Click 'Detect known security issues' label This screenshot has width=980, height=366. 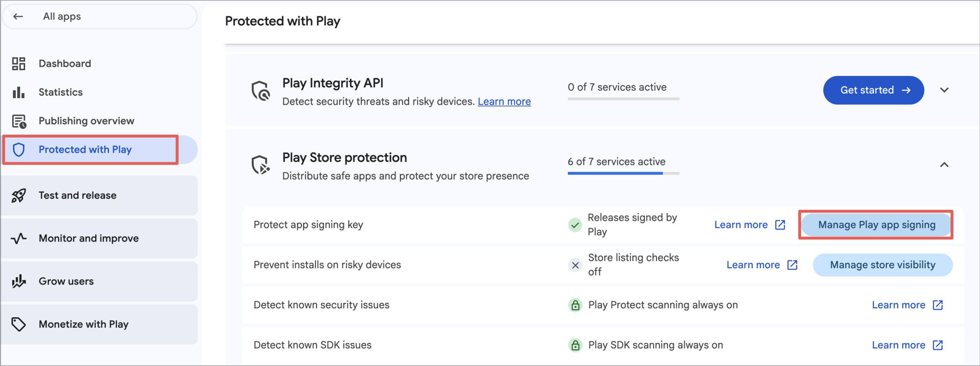click(322, 305)
